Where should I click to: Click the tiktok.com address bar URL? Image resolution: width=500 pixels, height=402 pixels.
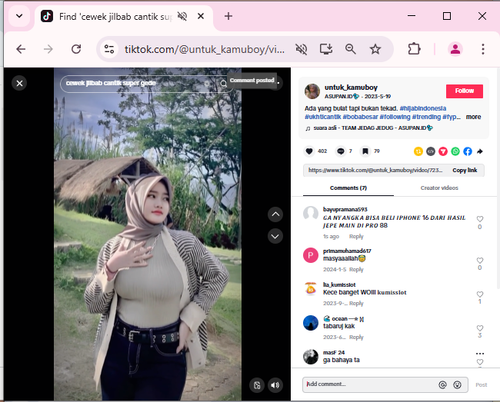205,49
